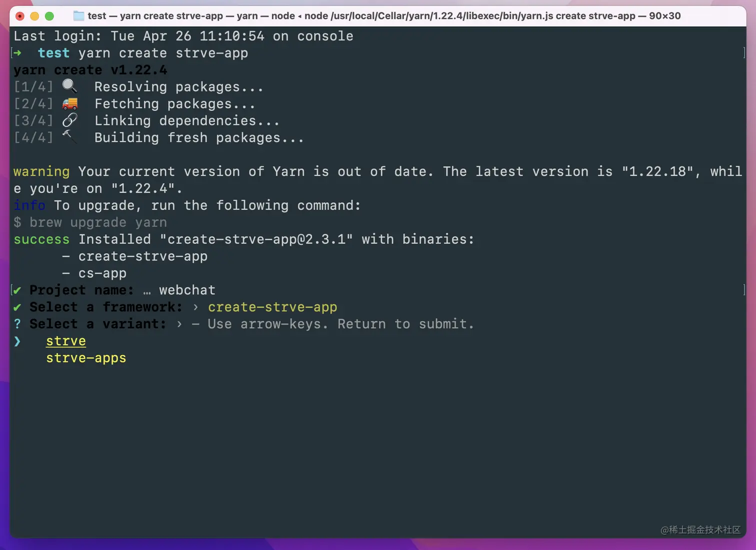Click the magnifying glass emoji on Resolving packages
756x550 pixels.
70,86
